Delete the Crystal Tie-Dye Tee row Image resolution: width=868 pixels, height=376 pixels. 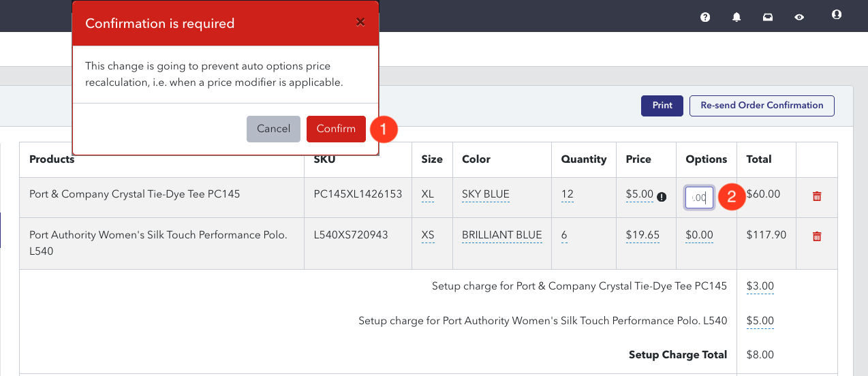click(x=817, y=196)
